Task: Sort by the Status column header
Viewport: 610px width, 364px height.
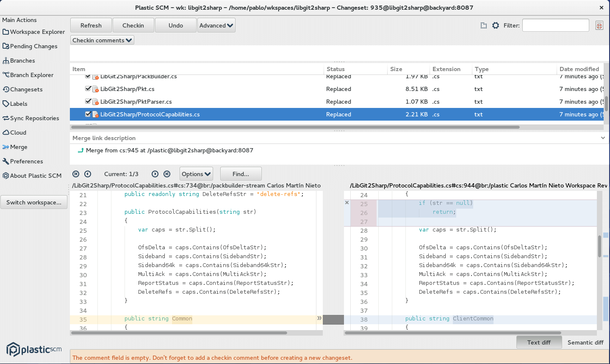Action: pyautogui.click(x=356, y=69)
